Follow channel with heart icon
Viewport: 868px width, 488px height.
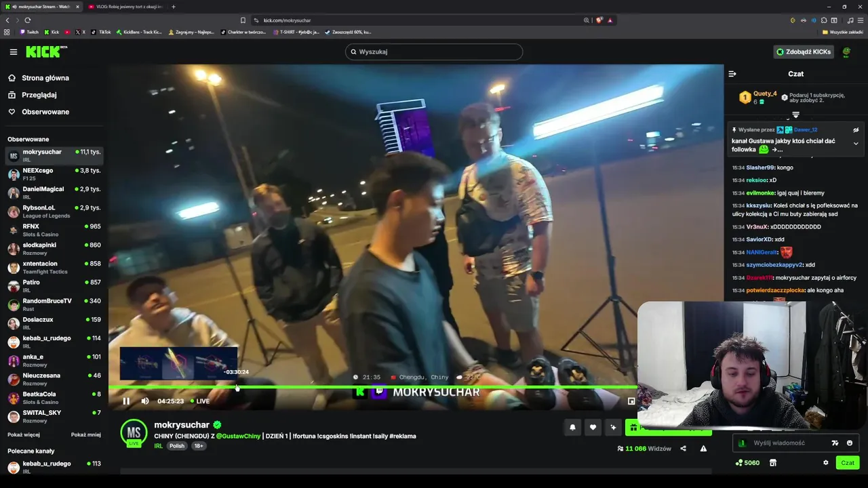coord(593,428)
